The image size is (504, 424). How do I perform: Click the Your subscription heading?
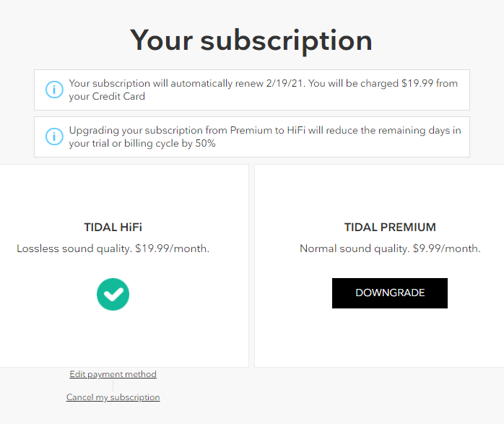[251, 40]
